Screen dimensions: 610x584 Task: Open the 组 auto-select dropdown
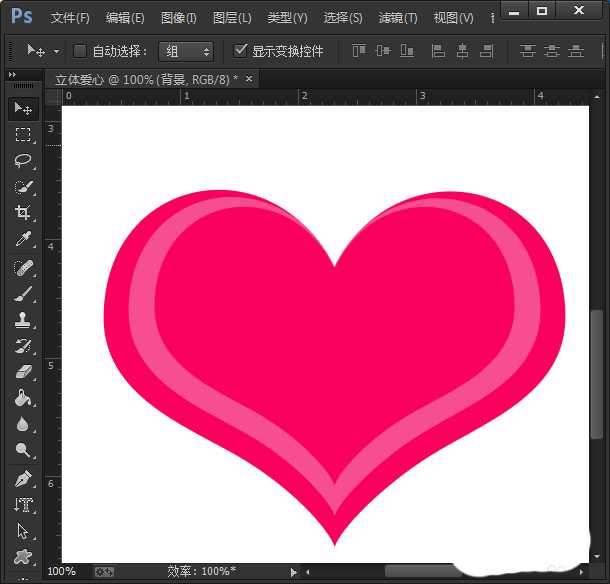[x=186, y=51]
